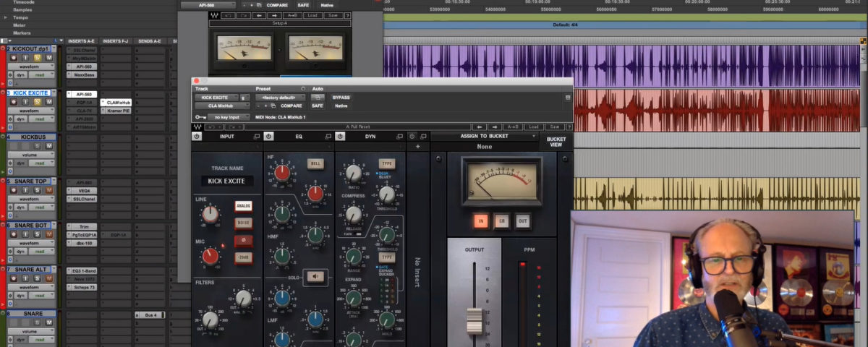Click the OUTPUT fader handle

(474, 320)
